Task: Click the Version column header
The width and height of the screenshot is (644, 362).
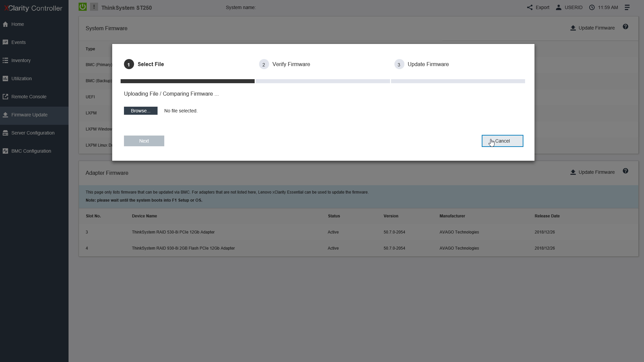Action: [x=391, y=216]
